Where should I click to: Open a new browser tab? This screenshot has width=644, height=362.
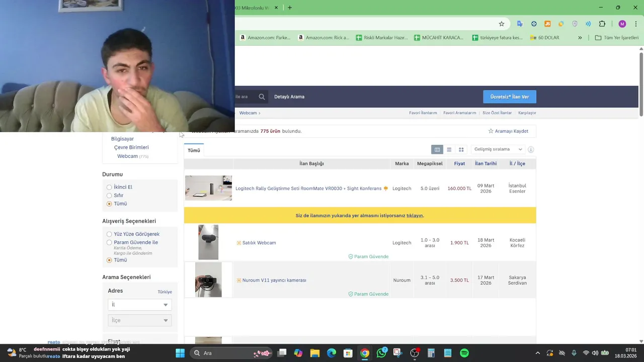tap(290, 8)
